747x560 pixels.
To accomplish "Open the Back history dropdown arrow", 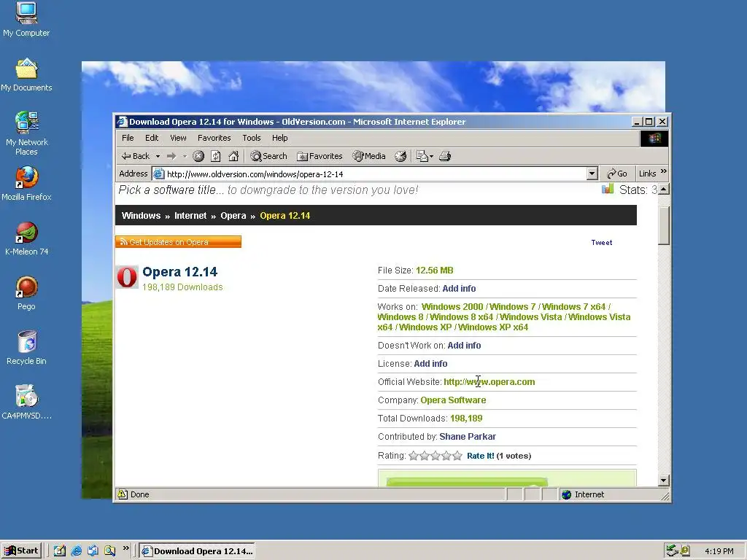I will [158, 156].
